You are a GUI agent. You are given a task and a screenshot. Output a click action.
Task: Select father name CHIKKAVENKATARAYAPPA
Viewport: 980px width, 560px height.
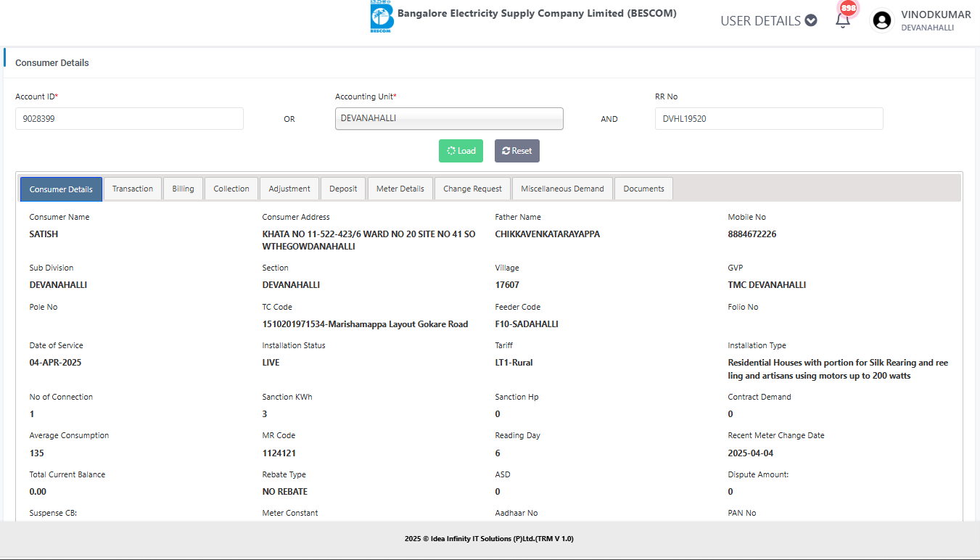click(548, 234)
